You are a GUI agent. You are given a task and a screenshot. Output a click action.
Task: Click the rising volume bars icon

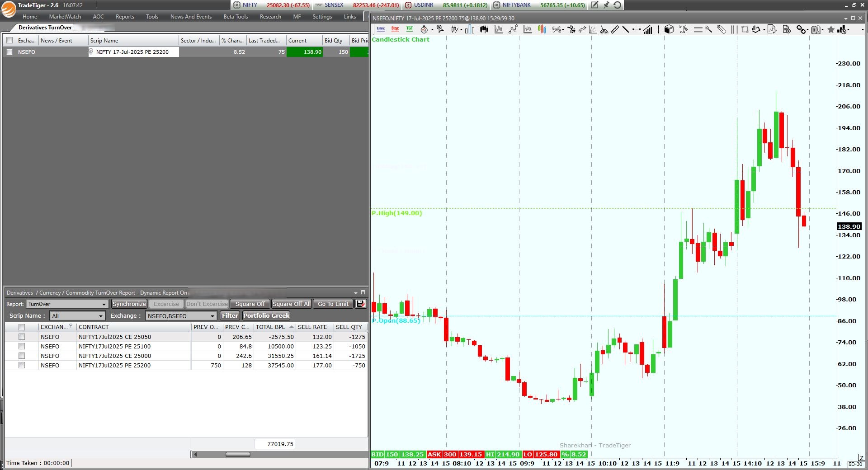648,29
